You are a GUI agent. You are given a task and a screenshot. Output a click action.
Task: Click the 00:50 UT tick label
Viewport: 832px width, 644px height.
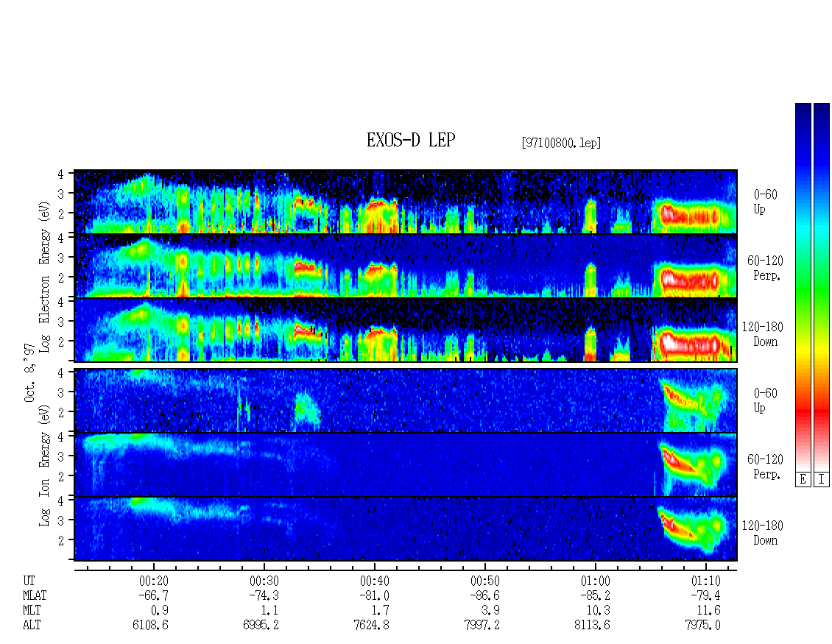(x=485, y=581)
